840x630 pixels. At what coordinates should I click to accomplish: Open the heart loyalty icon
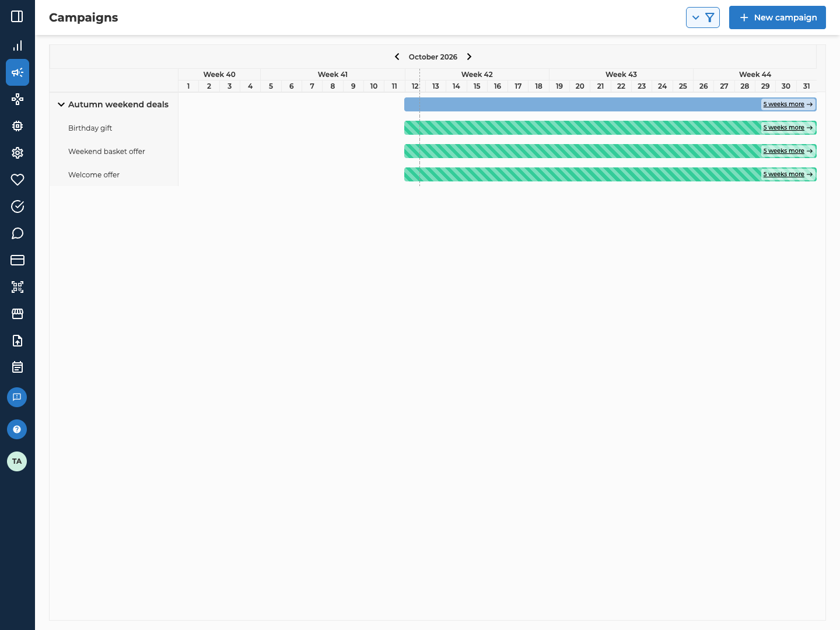pyautogui.click(x=17, y=180)
